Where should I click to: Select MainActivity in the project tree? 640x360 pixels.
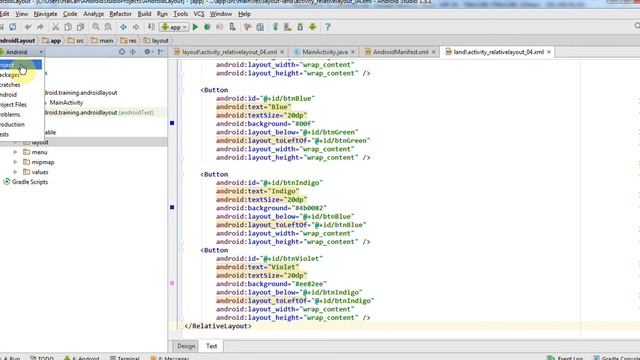[66, 102]
